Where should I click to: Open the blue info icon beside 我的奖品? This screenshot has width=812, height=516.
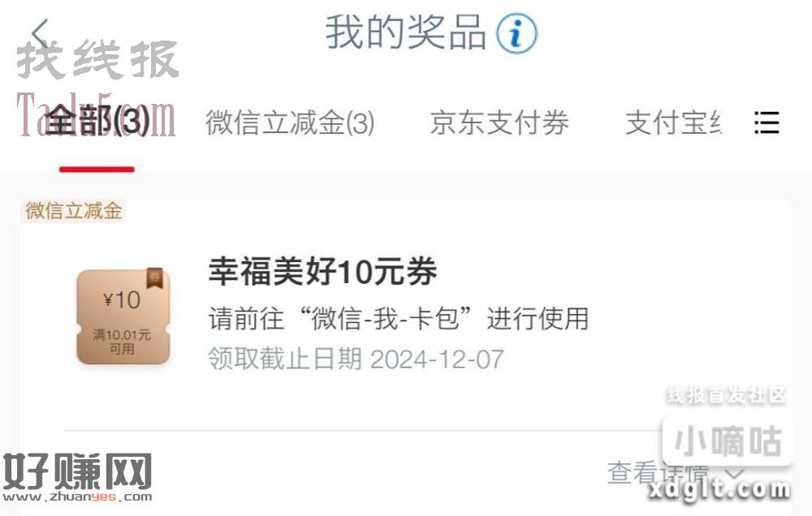click(x=516, y=33)
